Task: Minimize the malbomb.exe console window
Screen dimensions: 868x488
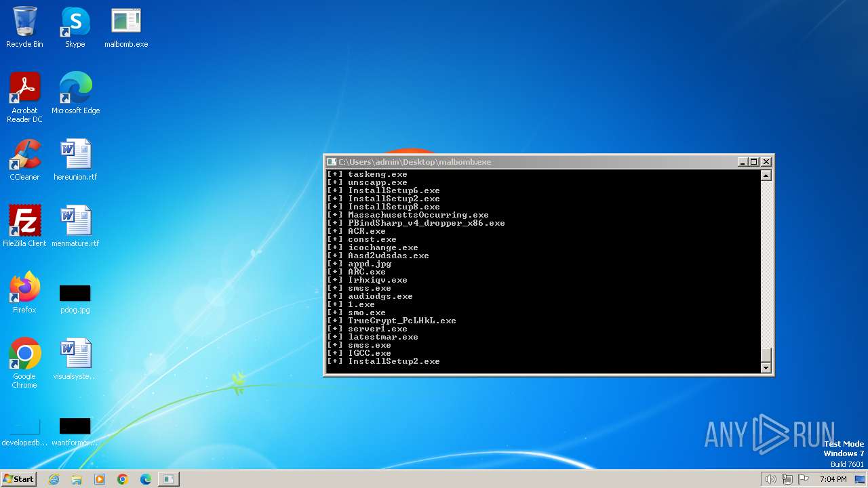Action: click(743, 162)
